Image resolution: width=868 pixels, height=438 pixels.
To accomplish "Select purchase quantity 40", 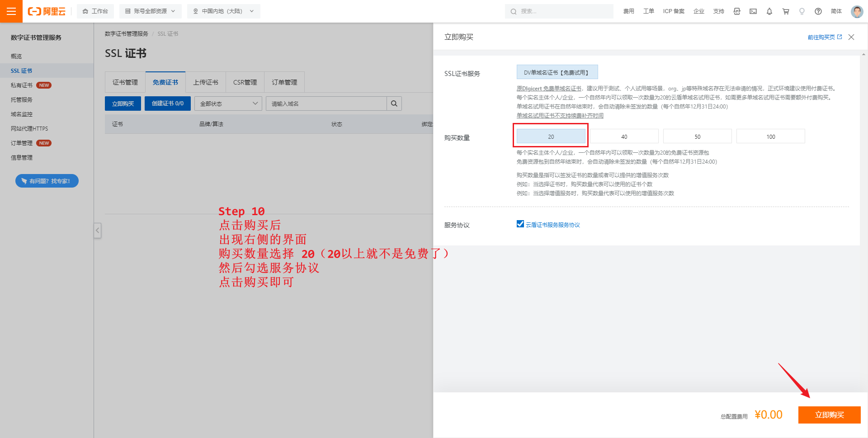I will (x=624, y=137).
